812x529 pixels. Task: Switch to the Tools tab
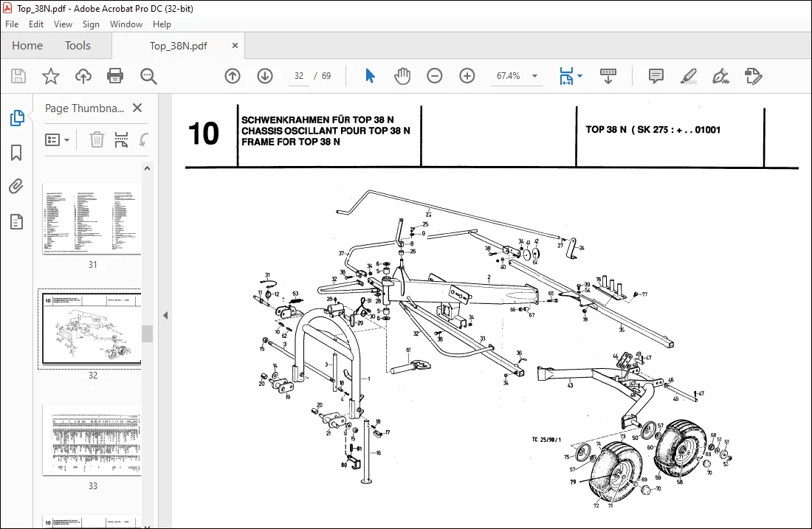click(78, 46)
